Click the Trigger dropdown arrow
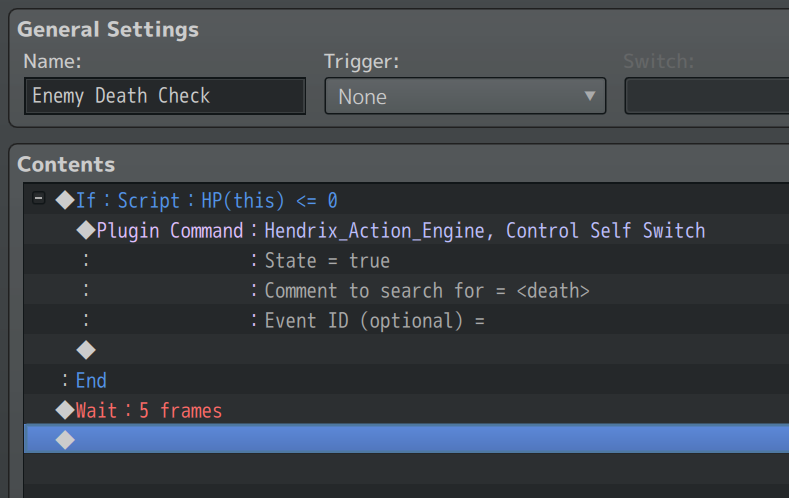 tap(589, 96)
